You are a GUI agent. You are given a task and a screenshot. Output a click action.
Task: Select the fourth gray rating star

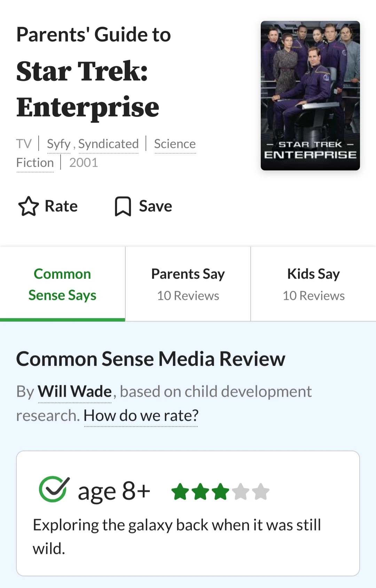click(241, 492)
